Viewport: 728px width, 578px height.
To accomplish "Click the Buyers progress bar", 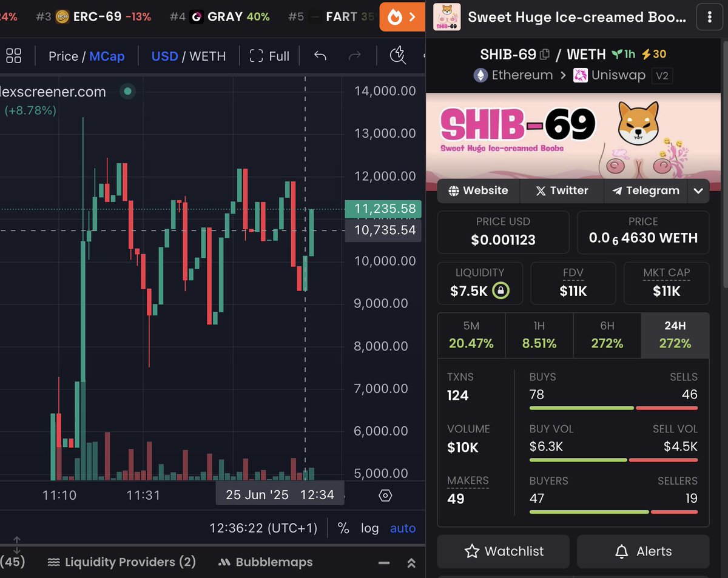I will 589,512.
